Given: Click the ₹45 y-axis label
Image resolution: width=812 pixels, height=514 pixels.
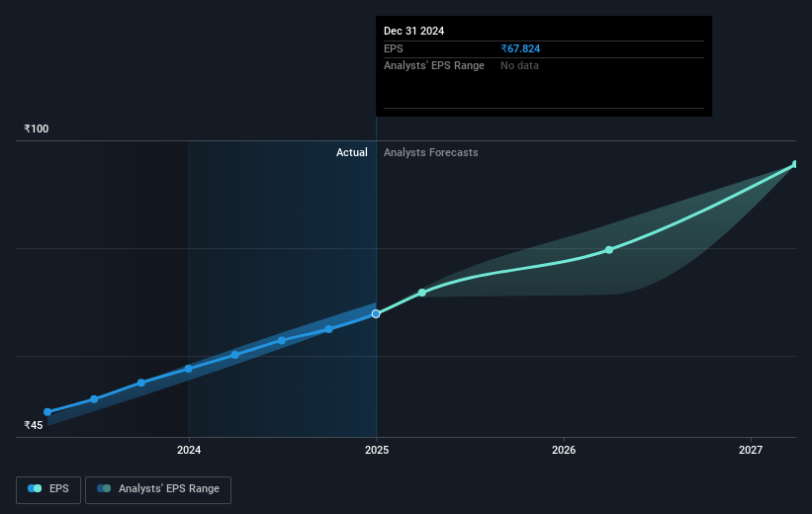Looking at the screenshot, I should 34,425.
